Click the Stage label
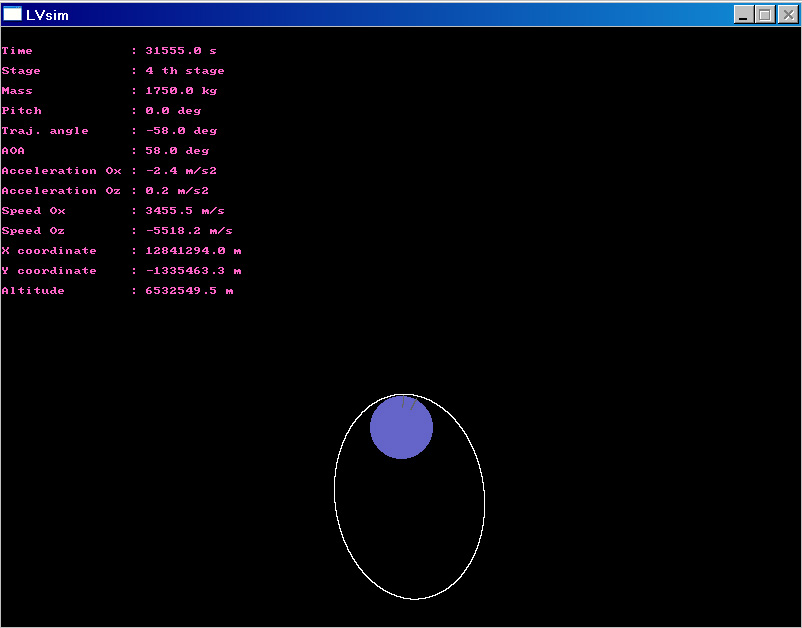This screenshot has height=628, width=802. click(21, 71)
